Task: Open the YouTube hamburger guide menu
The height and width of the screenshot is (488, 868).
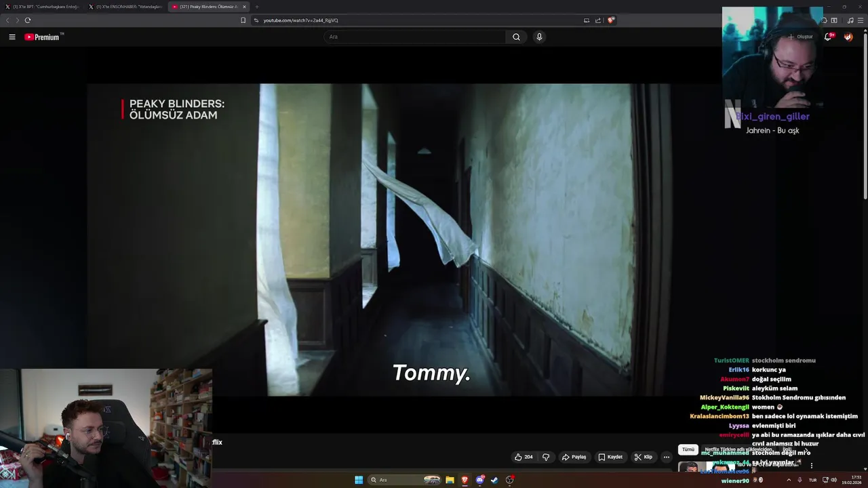Action: (12, 37)
